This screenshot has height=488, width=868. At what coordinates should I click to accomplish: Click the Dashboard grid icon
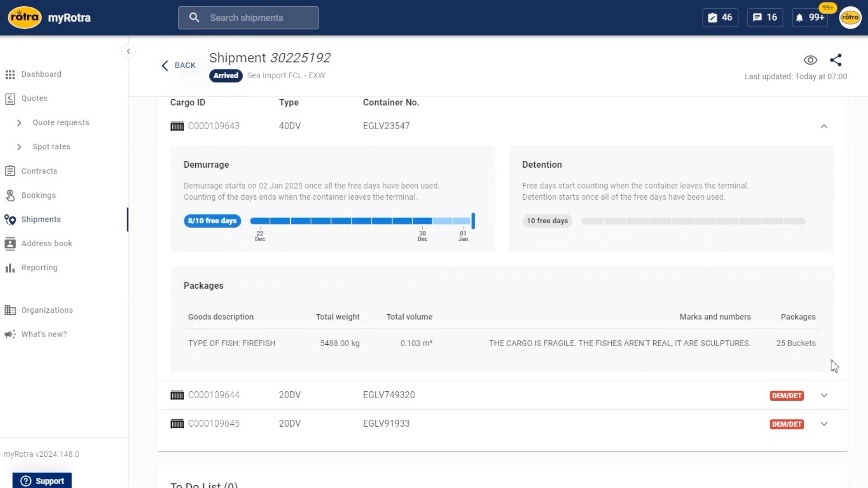click(x=10, y=75)
